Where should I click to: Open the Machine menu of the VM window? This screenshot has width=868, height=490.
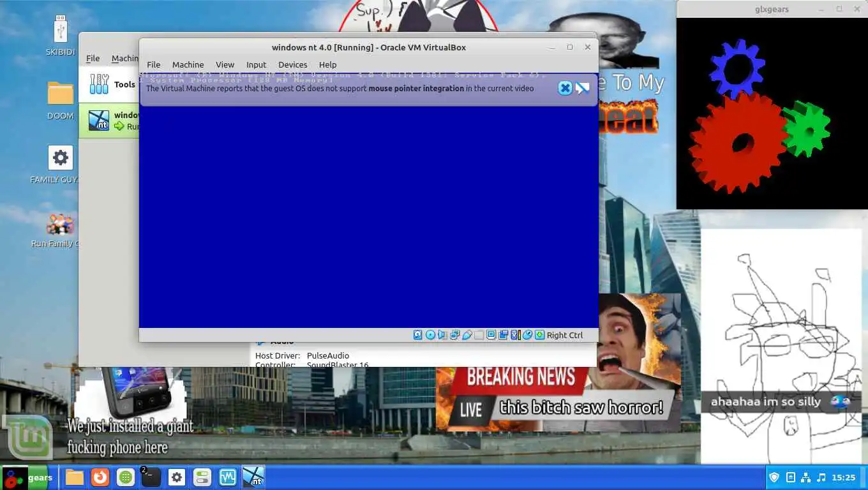pyautogui.click(x=188, y=64)
